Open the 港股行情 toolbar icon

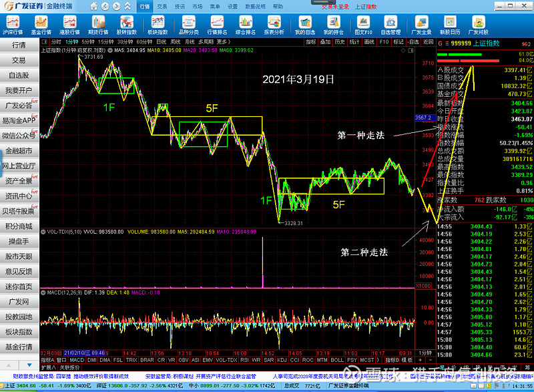(x=69, y=25)
